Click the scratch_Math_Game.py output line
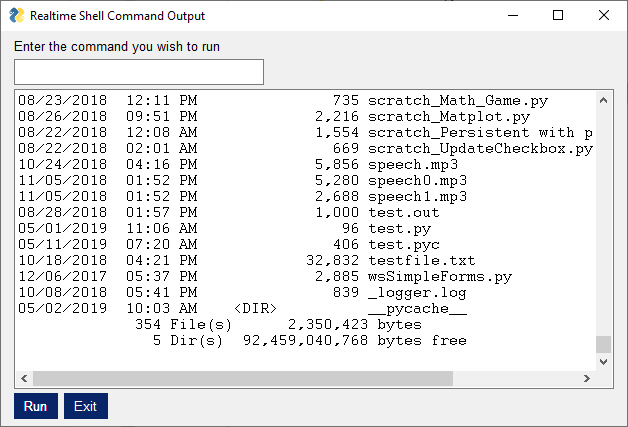Image resolution: width=628 pixels, height=427 pixels. (283, 100)
